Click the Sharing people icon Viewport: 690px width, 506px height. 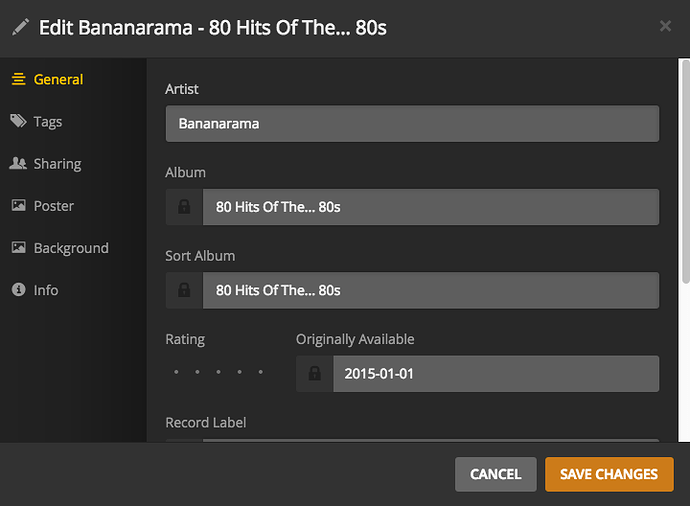click(18, 164)
